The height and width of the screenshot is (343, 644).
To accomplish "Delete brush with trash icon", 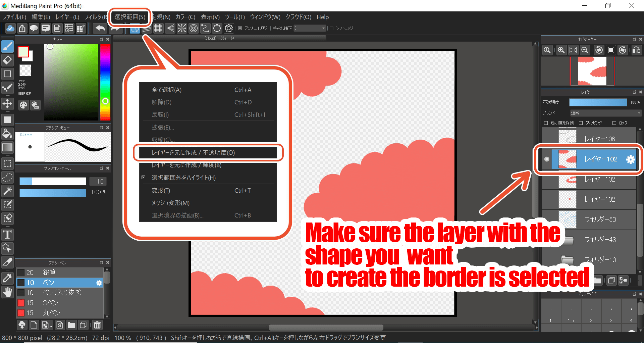I will tap(97, 325).
